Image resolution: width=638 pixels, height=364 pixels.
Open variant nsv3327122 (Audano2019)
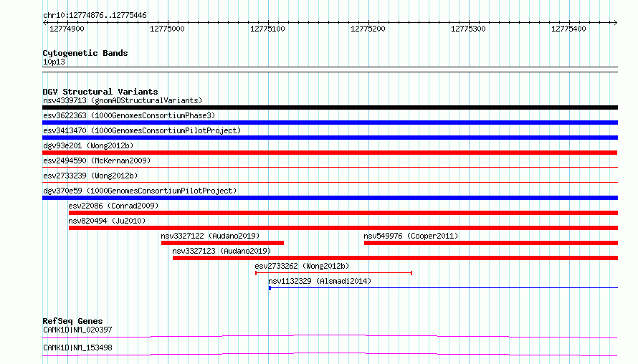click(x=210, y=236)
